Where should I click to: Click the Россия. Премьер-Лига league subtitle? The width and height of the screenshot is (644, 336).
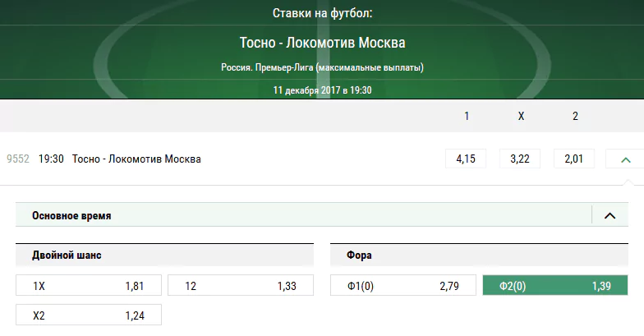[x=322, y=67]
